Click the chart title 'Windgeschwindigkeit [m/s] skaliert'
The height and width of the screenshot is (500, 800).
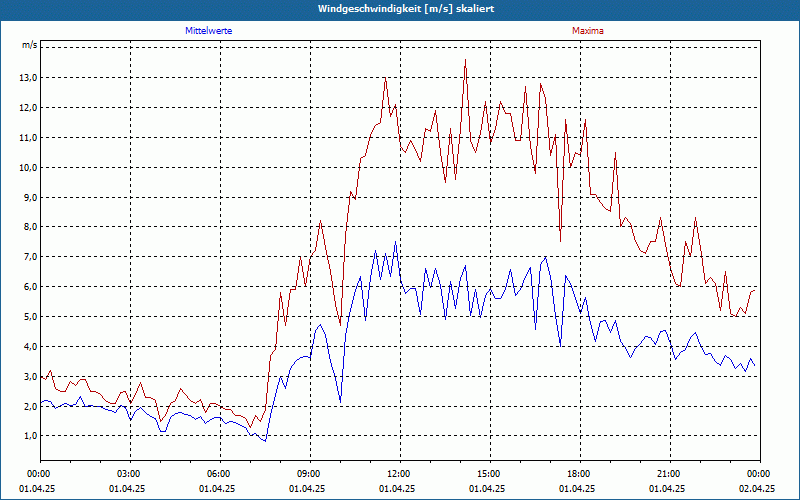coord(406,9)
